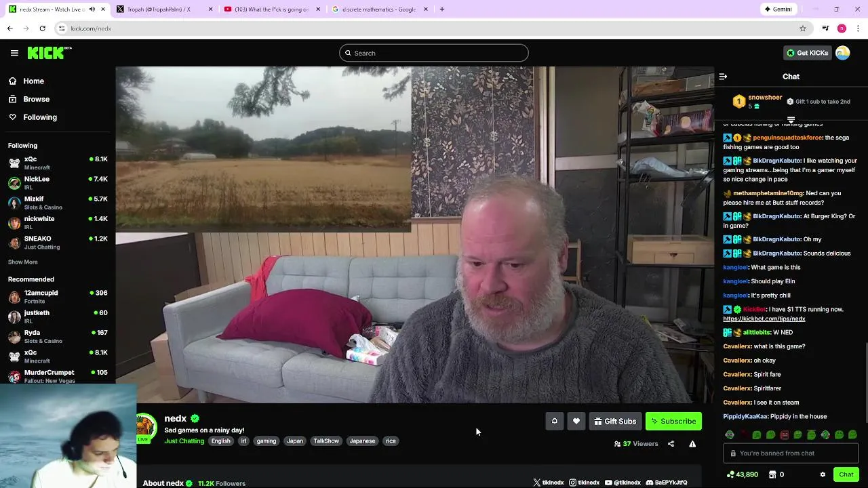Open Mizkif channel in the Following list

coord(58,203)
